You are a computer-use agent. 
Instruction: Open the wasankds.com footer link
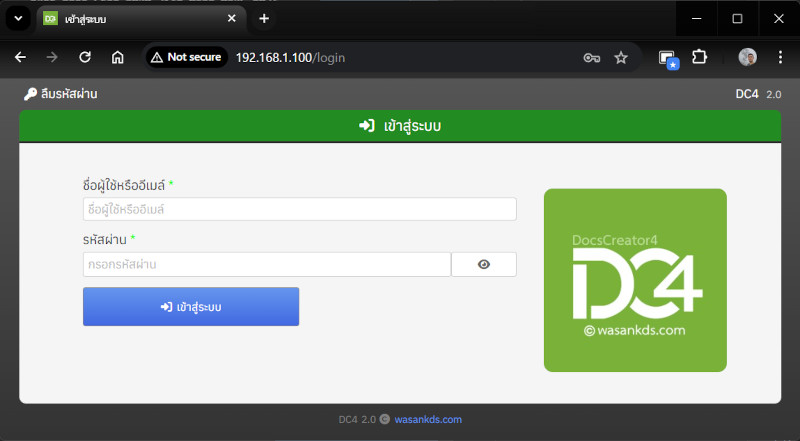point(428,420)
